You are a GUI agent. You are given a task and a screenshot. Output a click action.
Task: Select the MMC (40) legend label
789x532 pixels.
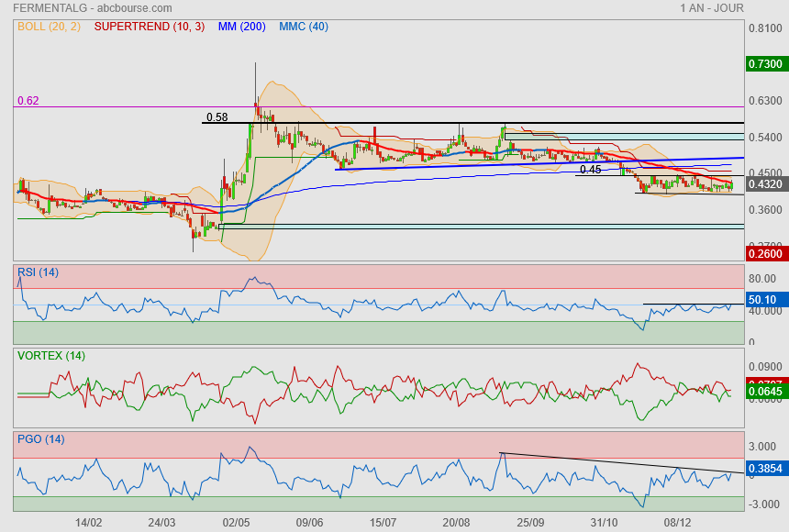coord(304,27)
